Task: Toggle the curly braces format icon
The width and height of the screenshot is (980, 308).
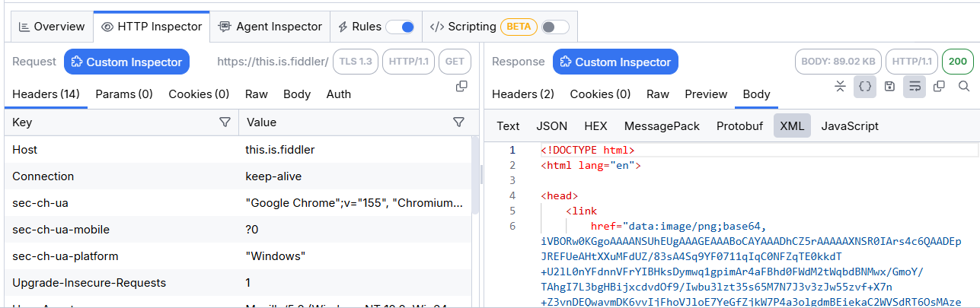Action: (x=865, y=87)
